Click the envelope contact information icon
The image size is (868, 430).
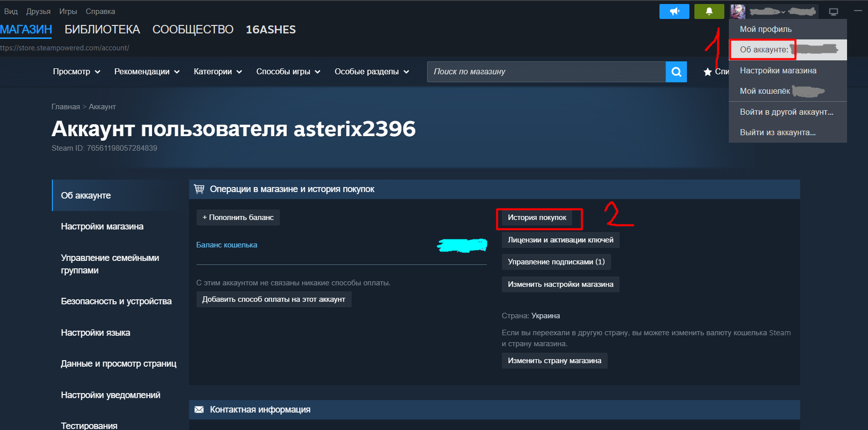(x=199, y=410)
